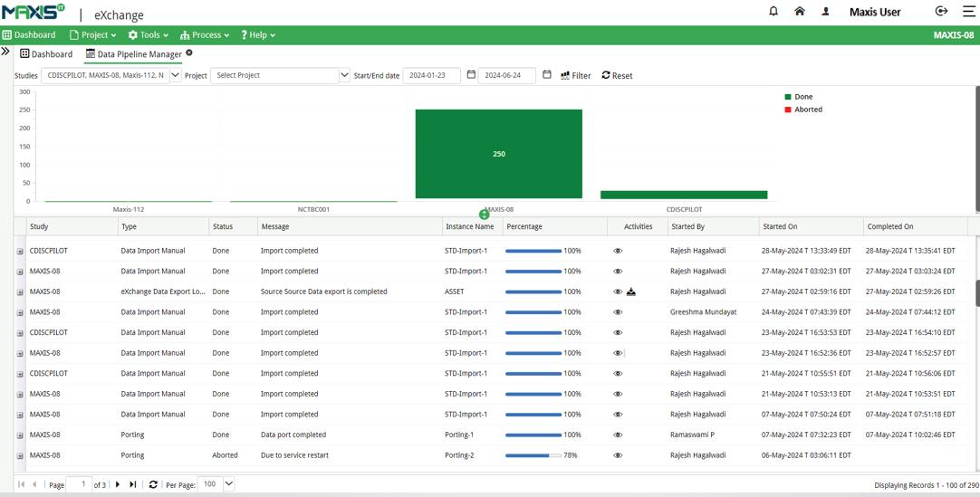Apply the Filter button
The width and height of the screenshot is (980, 497).
576,75
